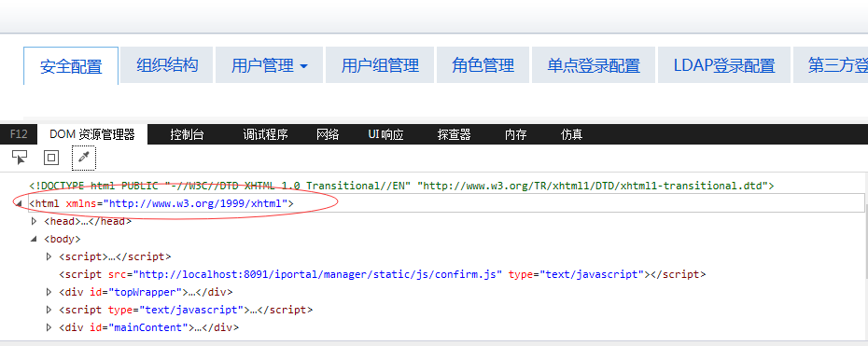Toggle the DOM element highlight box icon
Screen dimensions: 868x346
(x=51, y=158)
